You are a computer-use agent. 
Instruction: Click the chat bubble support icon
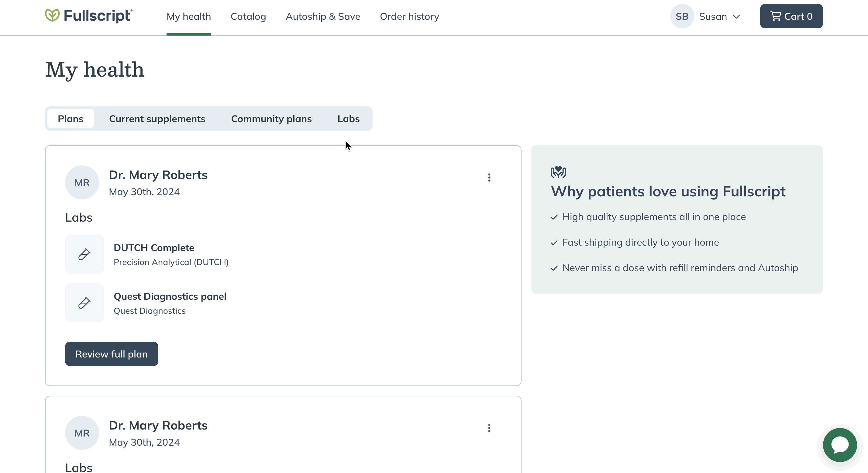coord(840,444)
